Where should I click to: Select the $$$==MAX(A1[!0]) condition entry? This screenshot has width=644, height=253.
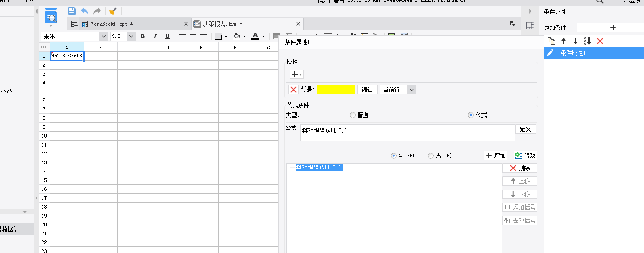319,167
